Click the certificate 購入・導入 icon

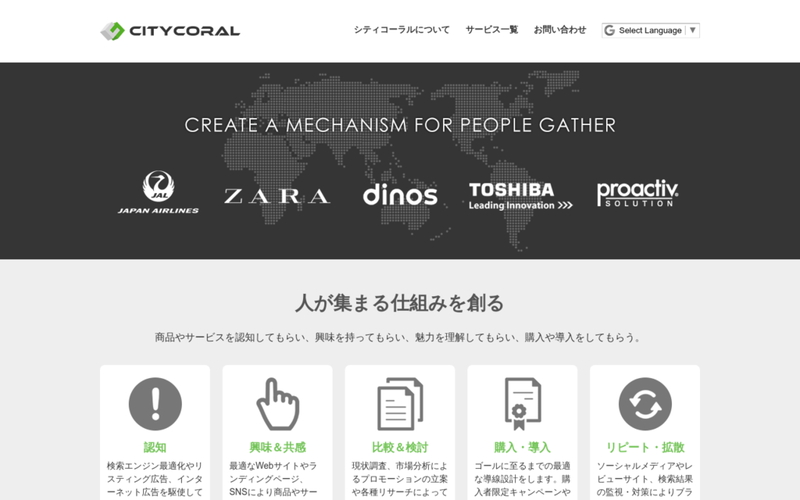[x=522, y=404]
